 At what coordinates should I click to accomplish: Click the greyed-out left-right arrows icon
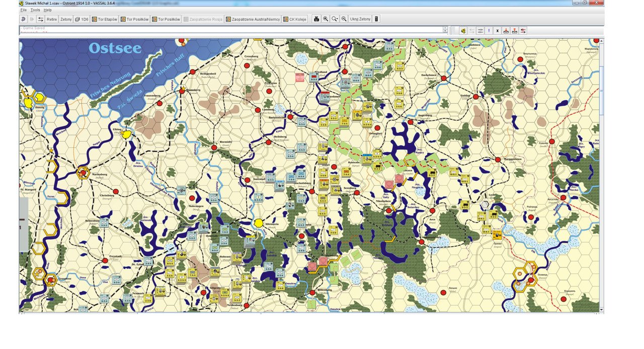(x=472, y=31)
